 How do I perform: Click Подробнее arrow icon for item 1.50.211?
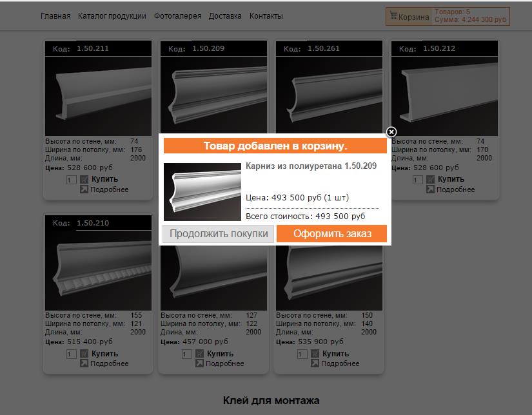[84, 189]
